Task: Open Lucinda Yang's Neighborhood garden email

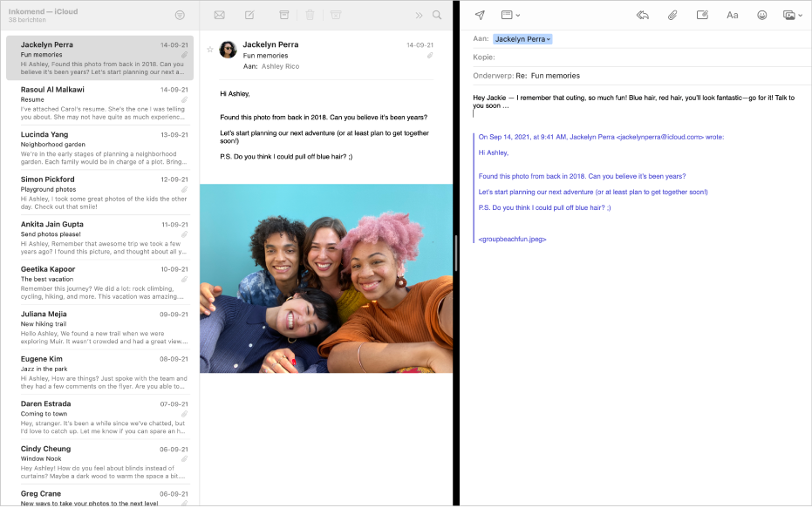Action: [x=100, y=148]
